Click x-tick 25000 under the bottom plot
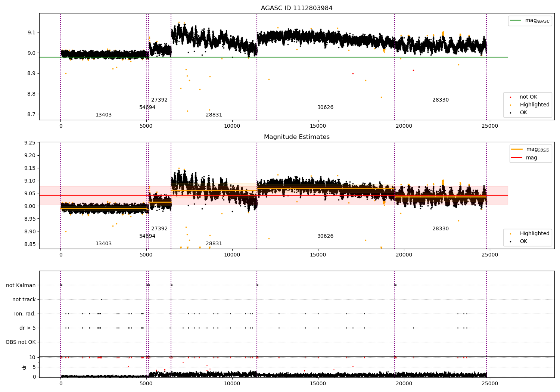This screenshot has width=560, height=392. click(x=490, y=384)
